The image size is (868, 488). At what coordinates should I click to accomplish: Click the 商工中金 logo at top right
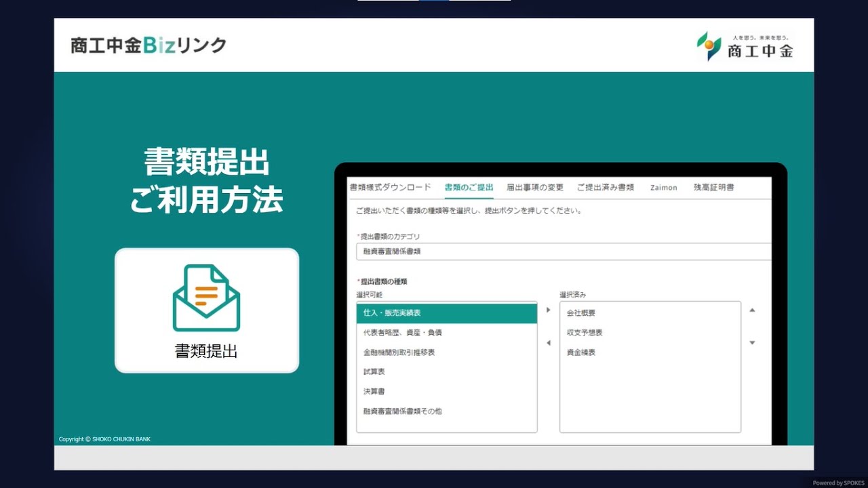745,45
